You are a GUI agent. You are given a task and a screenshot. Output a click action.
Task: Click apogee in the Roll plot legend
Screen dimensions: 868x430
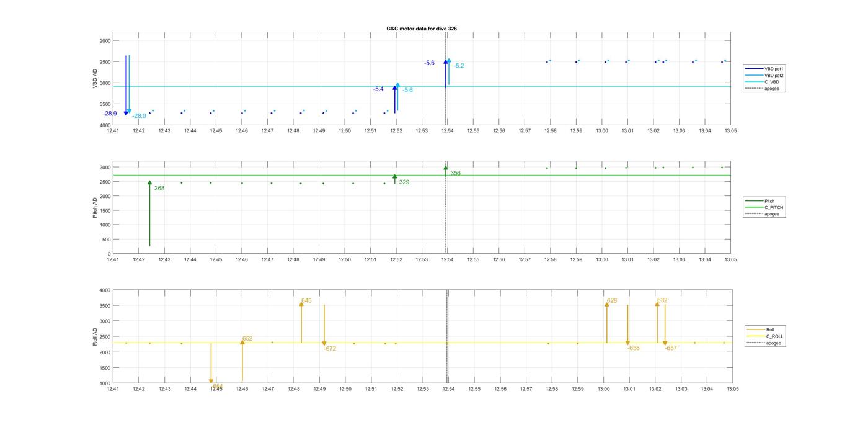(765, 343)
